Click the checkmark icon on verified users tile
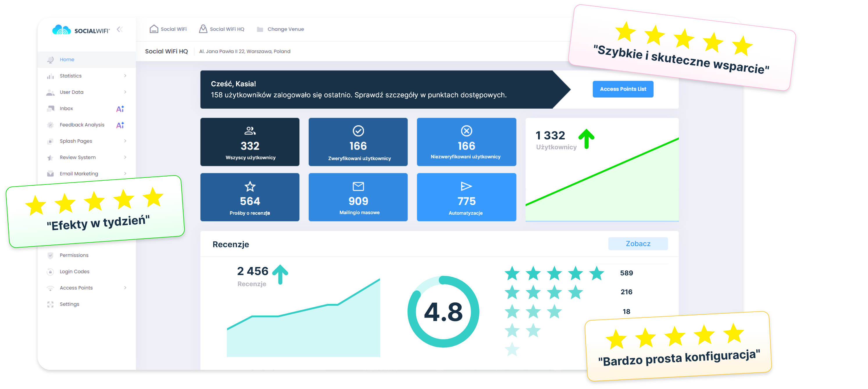The image size is (868, 389). [x=358, y=131]
